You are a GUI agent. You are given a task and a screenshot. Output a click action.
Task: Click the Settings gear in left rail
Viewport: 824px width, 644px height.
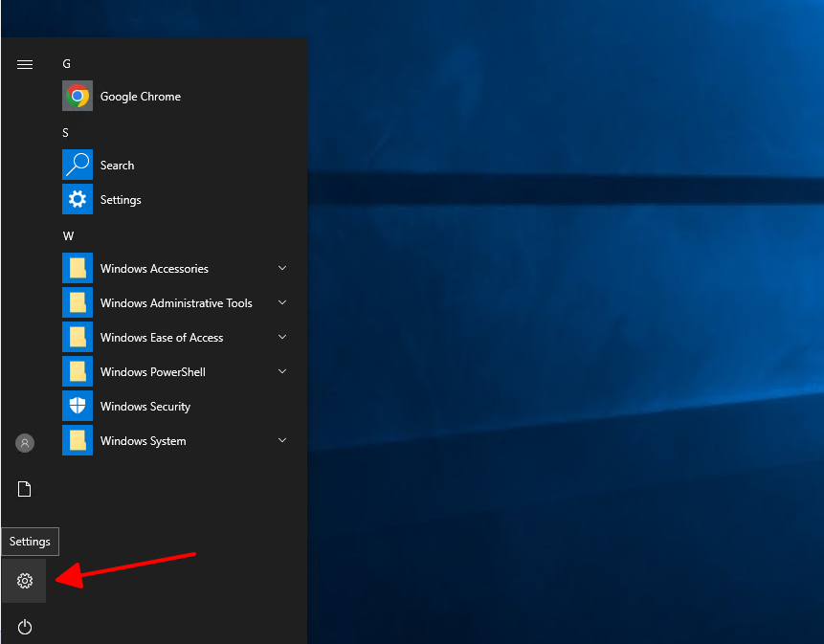(25, 581)
